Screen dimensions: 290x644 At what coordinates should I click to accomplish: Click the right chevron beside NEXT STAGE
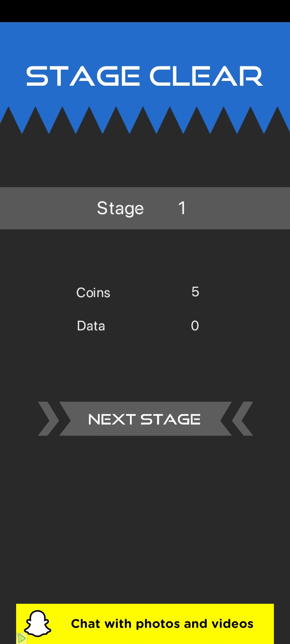coord(242,419)
